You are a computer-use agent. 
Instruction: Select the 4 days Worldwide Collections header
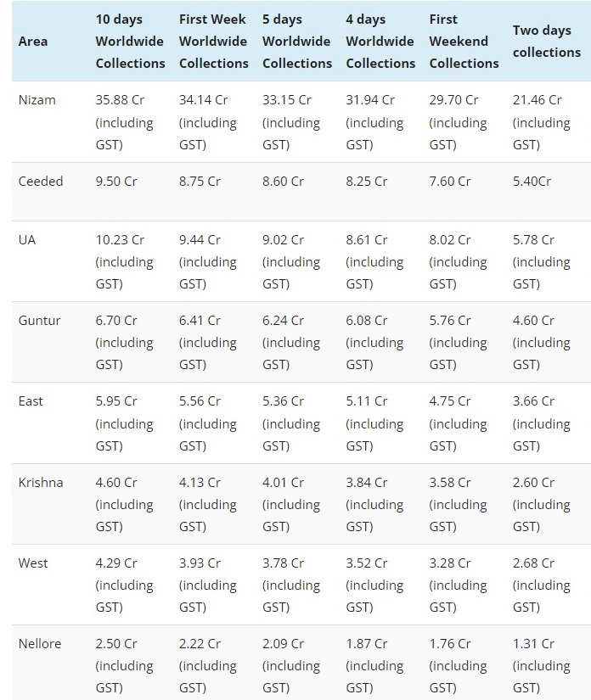380,41
